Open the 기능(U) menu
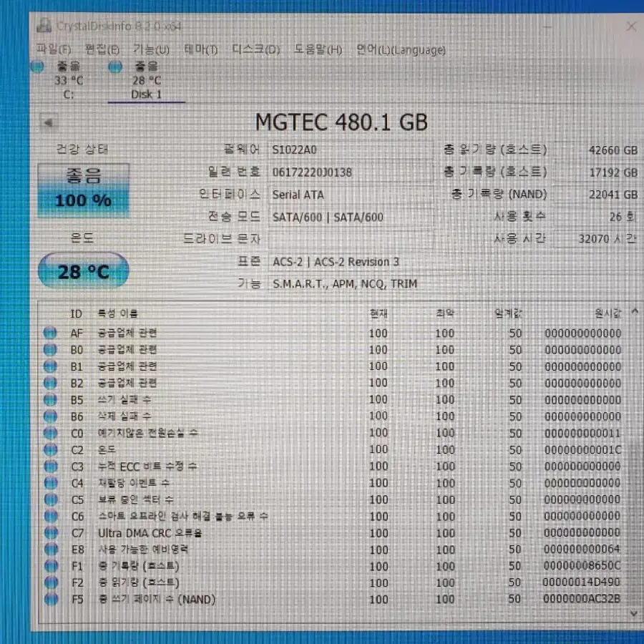The height and width of the screenshot is (644, 644). click(151, 49)
